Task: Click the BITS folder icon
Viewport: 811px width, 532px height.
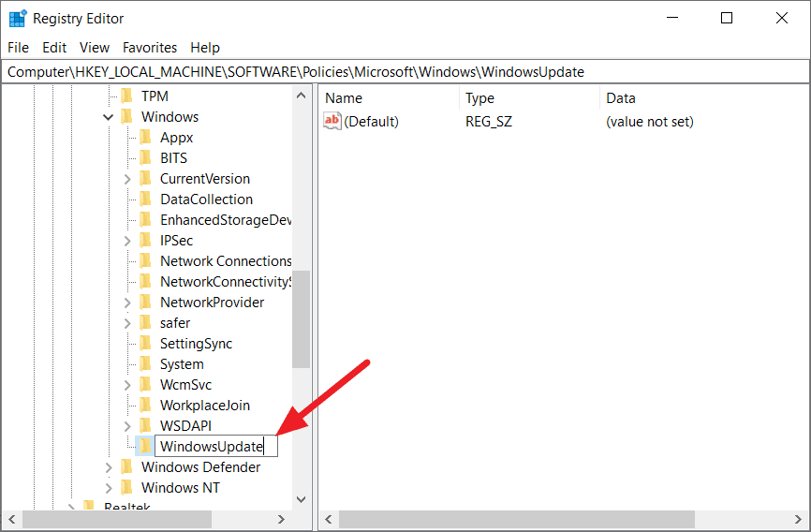Action: point(146,158)
